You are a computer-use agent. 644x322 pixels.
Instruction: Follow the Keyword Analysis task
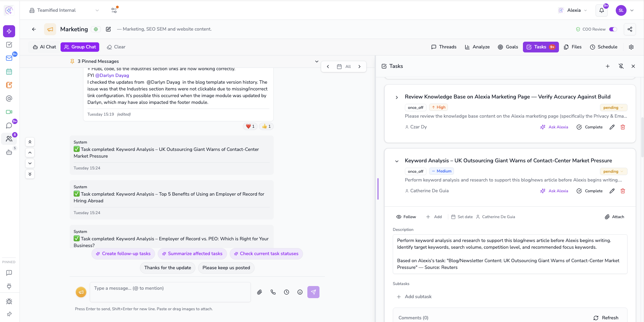pyautogui.click(x=406, y=217)
